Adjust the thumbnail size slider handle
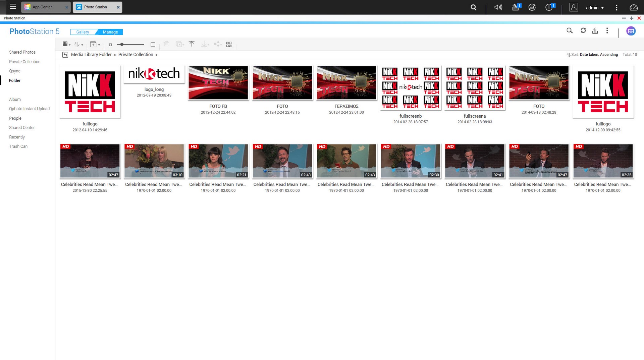This screenshot has width=644, height=360. (122, 44)
